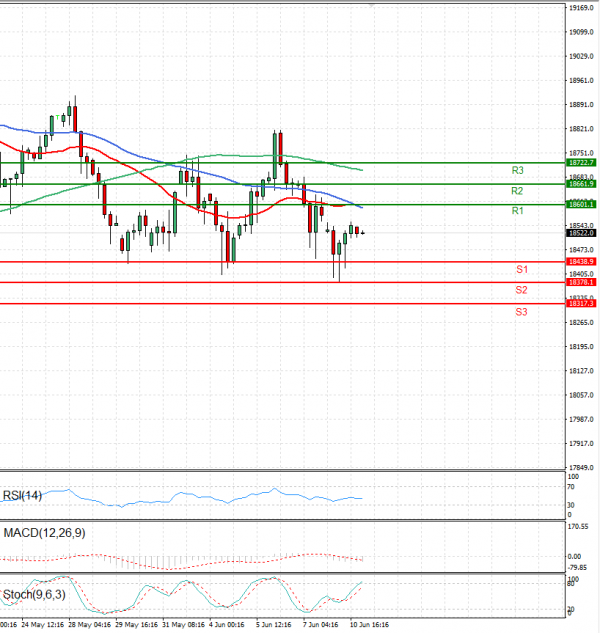
Task: Click the R3 resistance label
Action: point(517,170)
